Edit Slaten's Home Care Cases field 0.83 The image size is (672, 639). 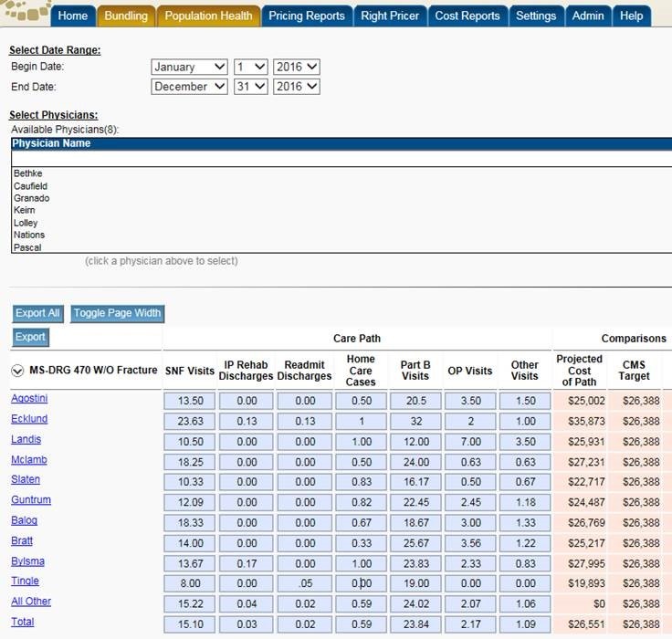(361, 482)
